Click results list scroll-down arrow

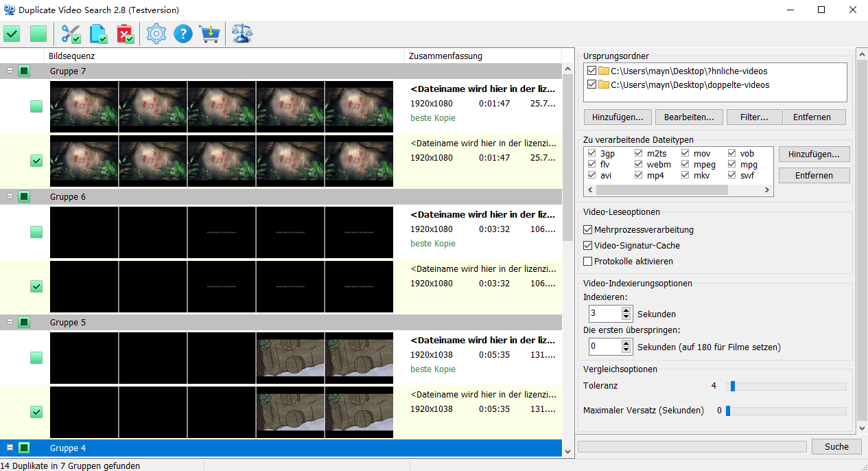pyautogui.click(x=567, y=451)
